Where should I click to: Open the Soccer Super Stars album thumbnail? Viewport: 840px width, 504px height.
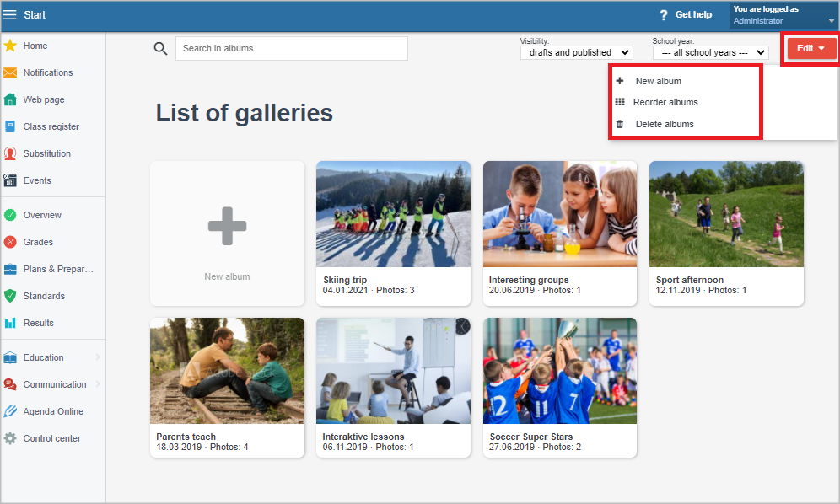click(560, 371)
